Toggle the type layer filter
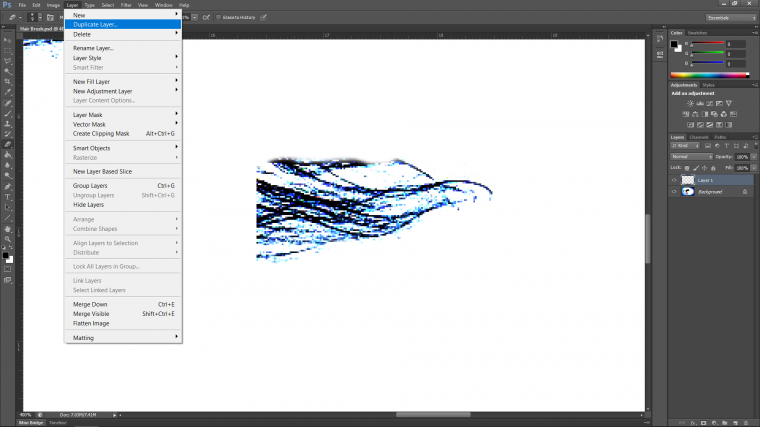Image resolution: width=760 pixels, height=427 pixels. click(727, 146)
